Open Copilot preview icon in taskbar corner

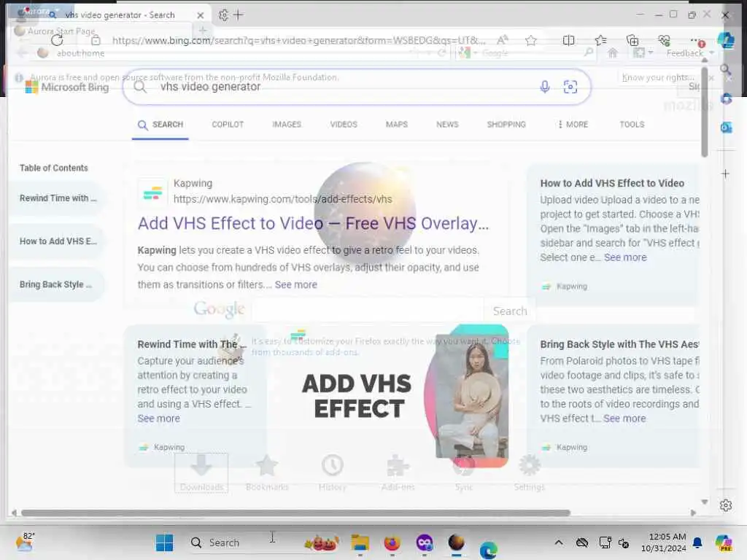(x=724, y=542)
